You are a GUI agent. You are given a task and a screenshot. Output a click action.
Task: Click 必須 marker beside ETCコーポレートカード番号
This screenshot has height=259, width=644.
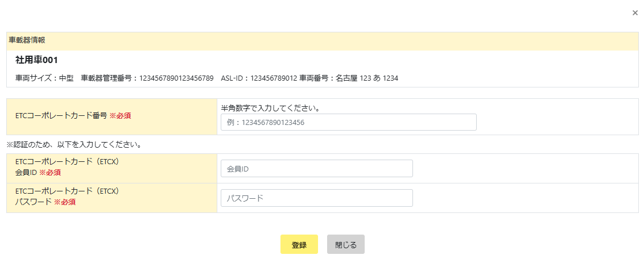pos(120,115)
